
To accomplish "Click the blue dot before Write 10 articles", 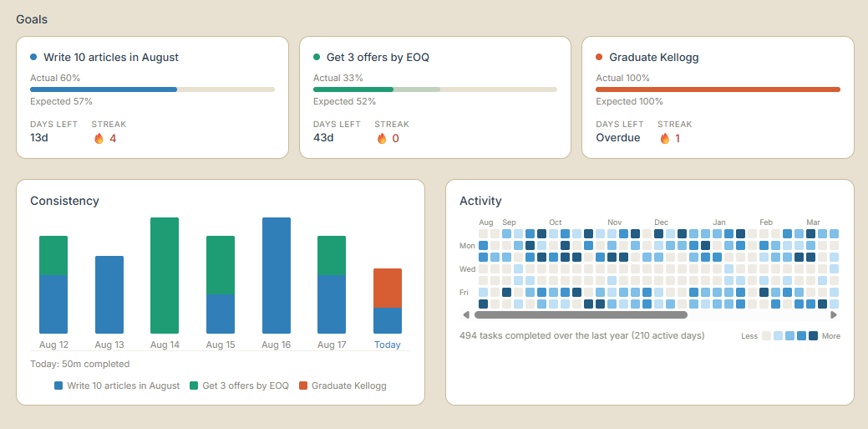I will (33, 57).
